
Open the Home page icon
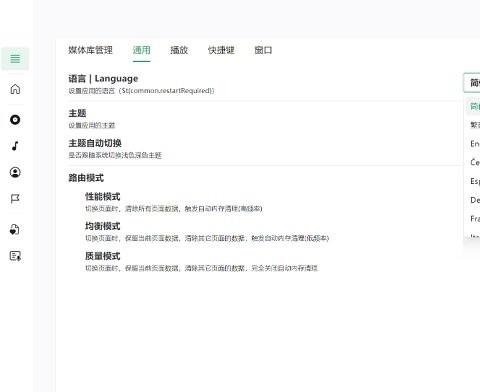(x=15, y=89)
